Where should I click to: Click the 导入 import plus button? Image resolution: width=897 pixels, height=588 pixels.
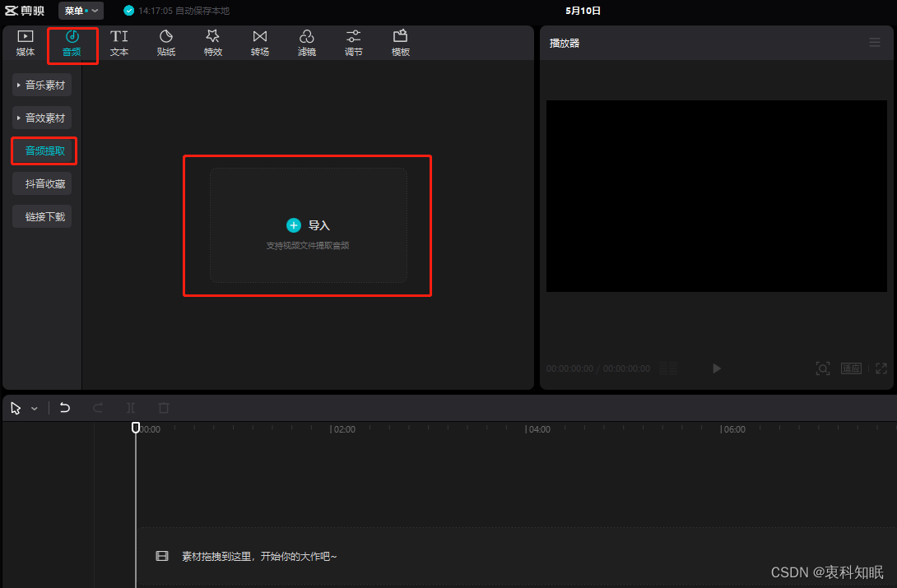[294, 225]
